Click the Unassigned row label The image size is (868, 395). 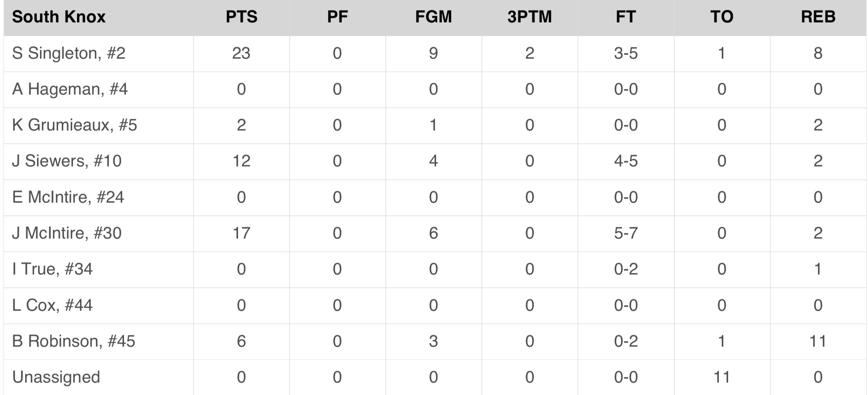click(56, 377)
